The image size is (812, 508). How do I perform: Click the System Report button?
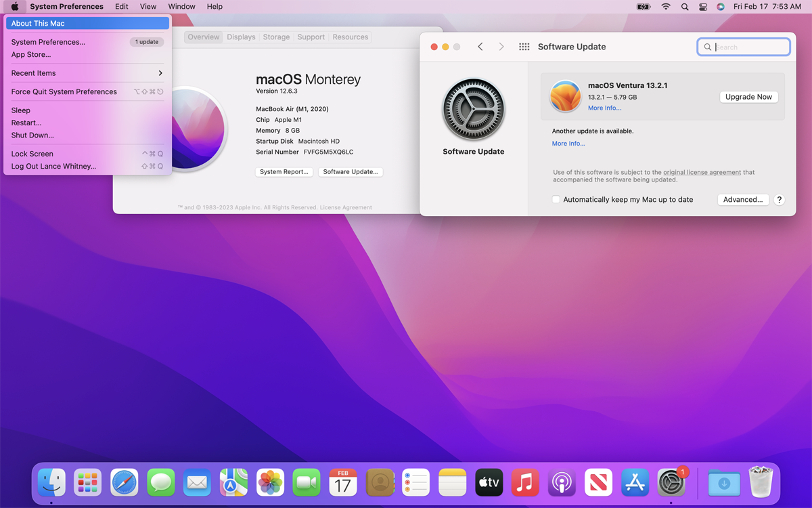284,171
